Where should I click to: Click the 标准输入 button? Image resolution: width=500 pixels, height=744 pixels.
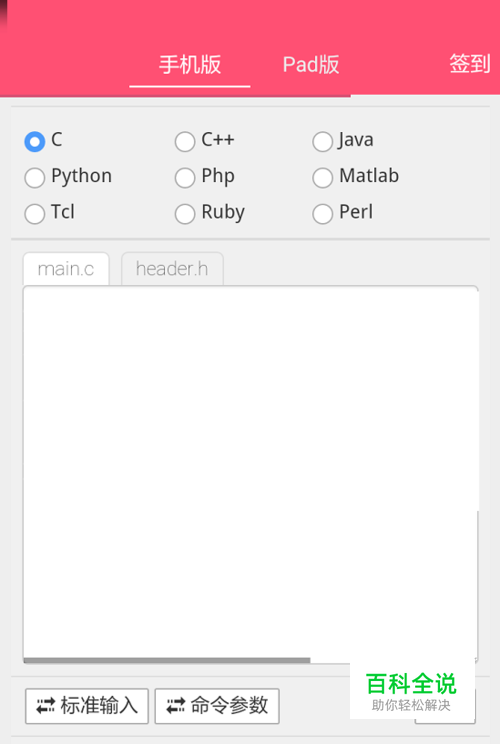(87, 706)
